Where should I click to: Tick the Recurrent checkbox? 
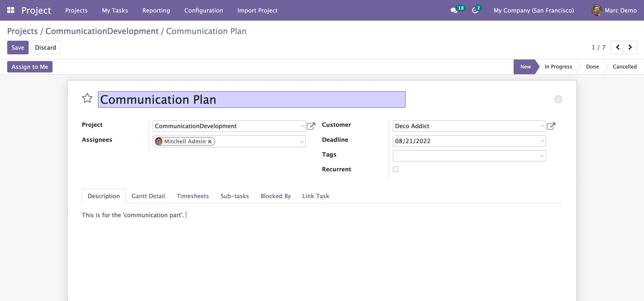(396, 169)
